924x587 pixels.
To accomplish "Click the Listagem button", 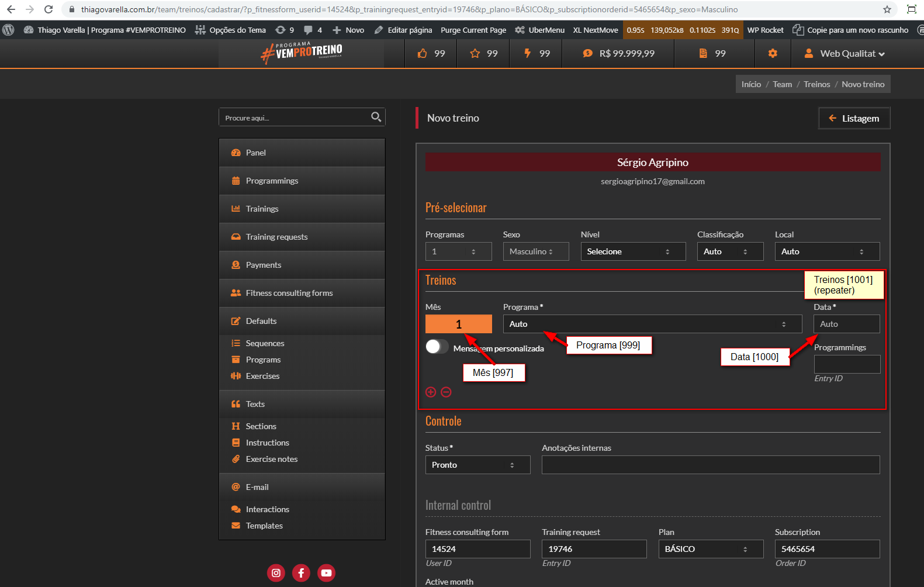I will tap(854, 118).
